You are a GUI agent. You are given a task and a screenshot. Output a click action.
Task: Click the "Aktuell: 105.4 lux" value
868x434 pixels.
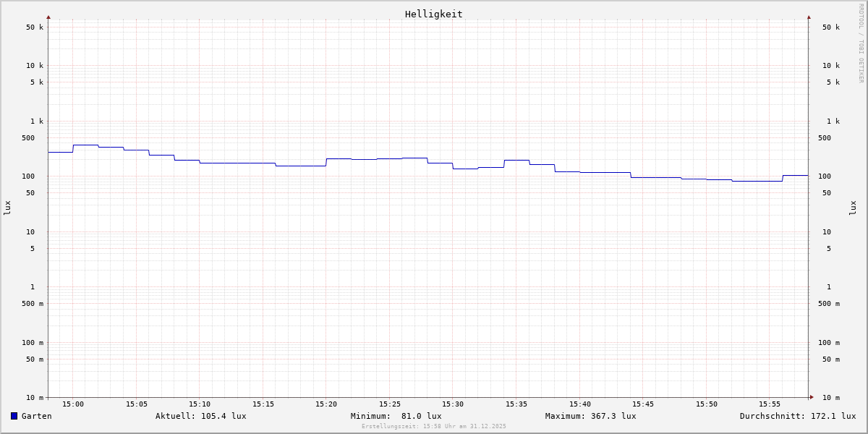coord(201,416)
